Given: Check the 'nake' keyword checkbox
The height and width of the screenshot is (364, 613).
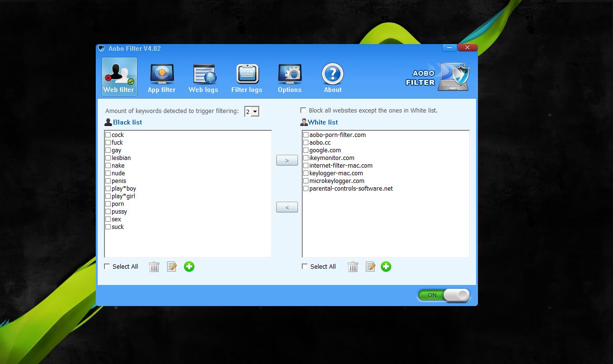Looking at the screenshot, I should coord(108,166).
